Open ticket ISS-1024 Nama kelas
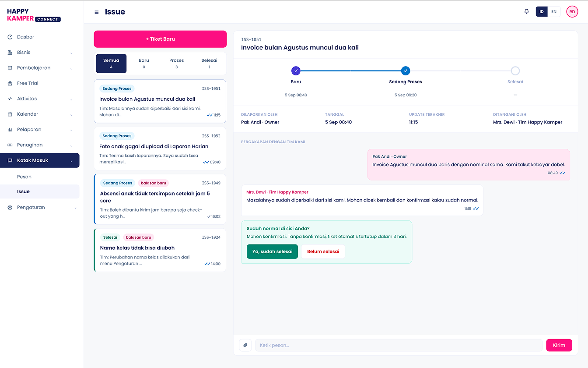The width and height of the screenshot is (588, 368). click(160, 250)
